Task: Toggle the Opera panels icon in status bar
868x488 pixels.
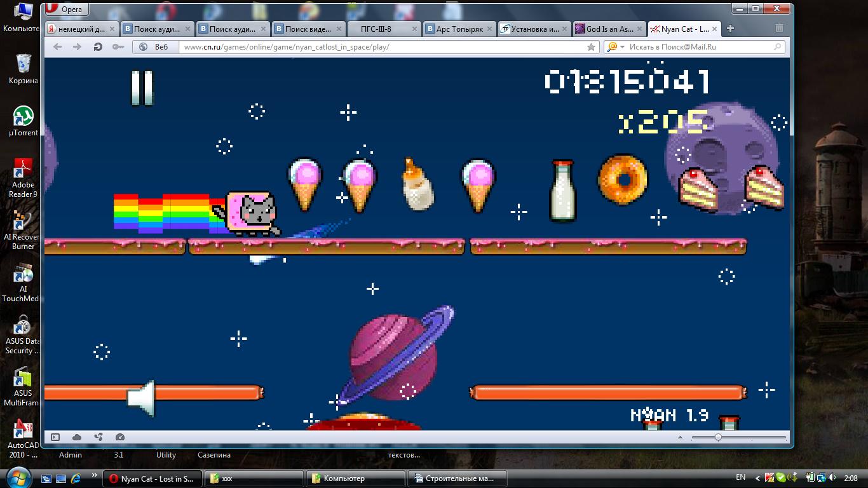Action: [55, 437]
